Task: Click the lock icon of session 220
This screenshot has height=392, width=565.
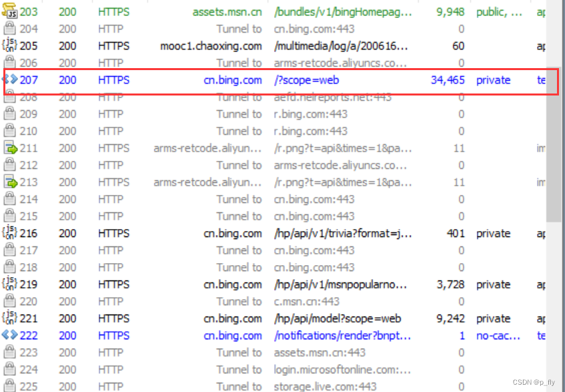Action: [9, 301]
